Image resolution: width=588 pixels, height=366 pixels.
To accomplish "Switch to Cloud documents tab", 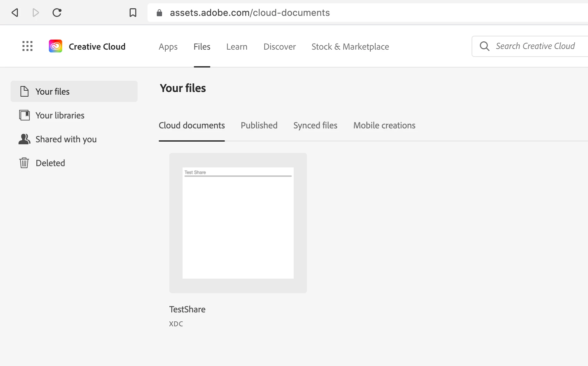I will [192, 125].
